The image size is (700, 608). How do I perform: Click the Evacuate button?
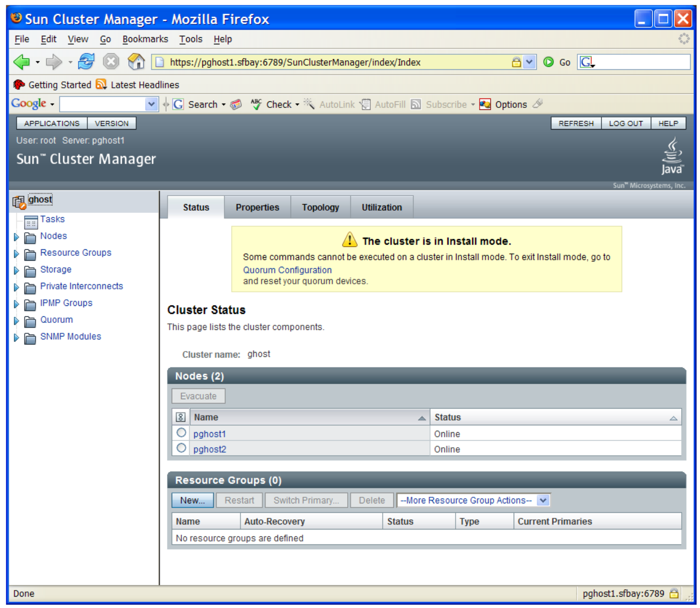[x=199, y=396]
